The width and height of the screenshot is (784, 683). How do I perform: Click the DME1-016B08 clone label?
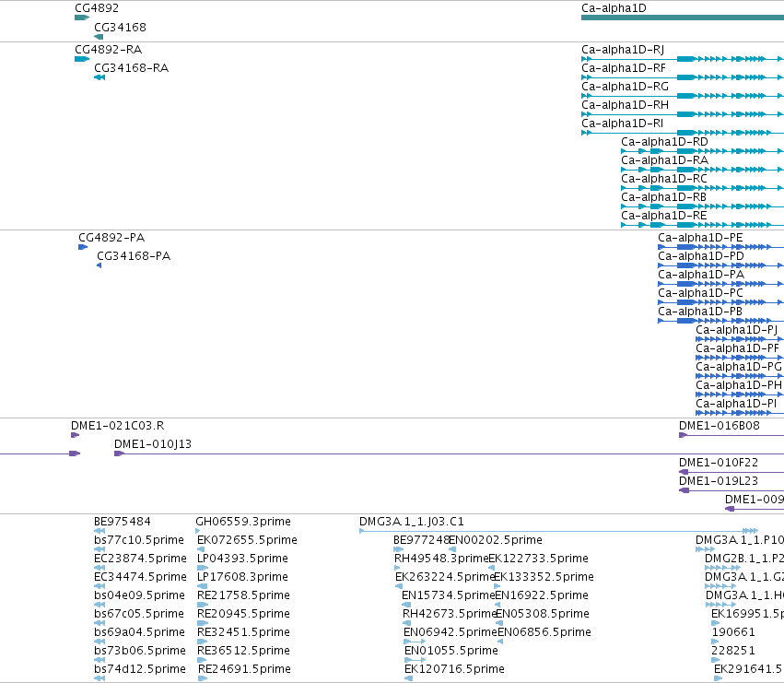[x=719, y=426]
